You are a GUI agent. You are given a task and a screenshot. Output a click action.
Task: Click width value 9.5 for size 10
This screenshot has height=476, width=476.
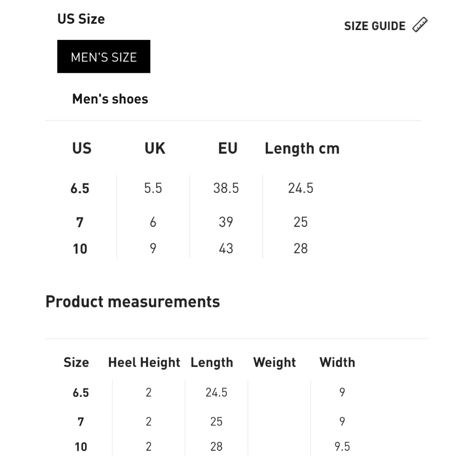[x=342, y=446]
